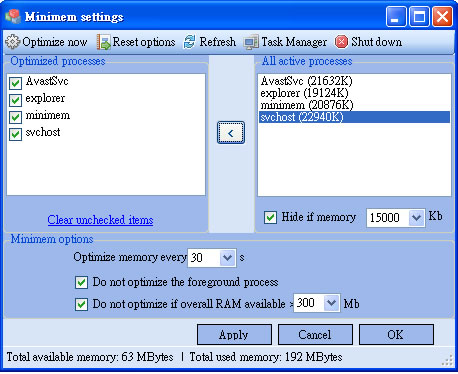Click the move-left arrow button
This screenshot has height=374, width=458.
tap(231, 133)
